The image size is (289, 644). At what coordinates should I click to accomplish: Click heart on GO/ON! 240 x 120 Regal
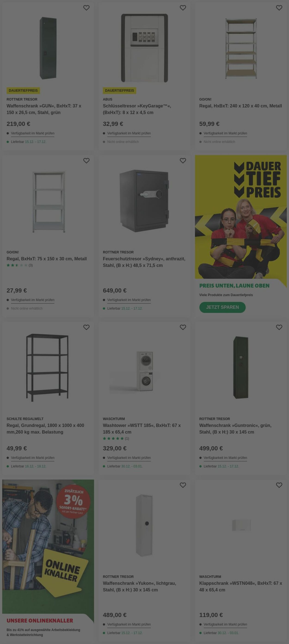[279, 8]
